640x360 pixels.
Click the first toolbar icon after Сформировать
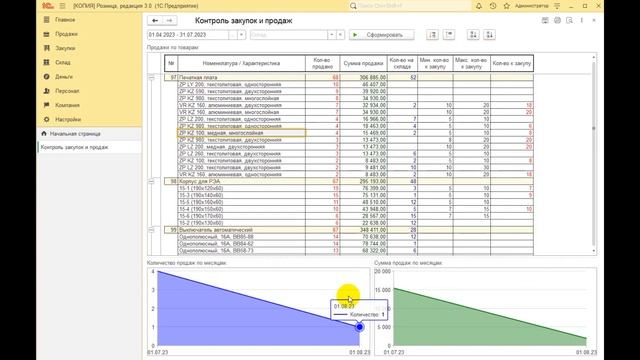(432, 35)
